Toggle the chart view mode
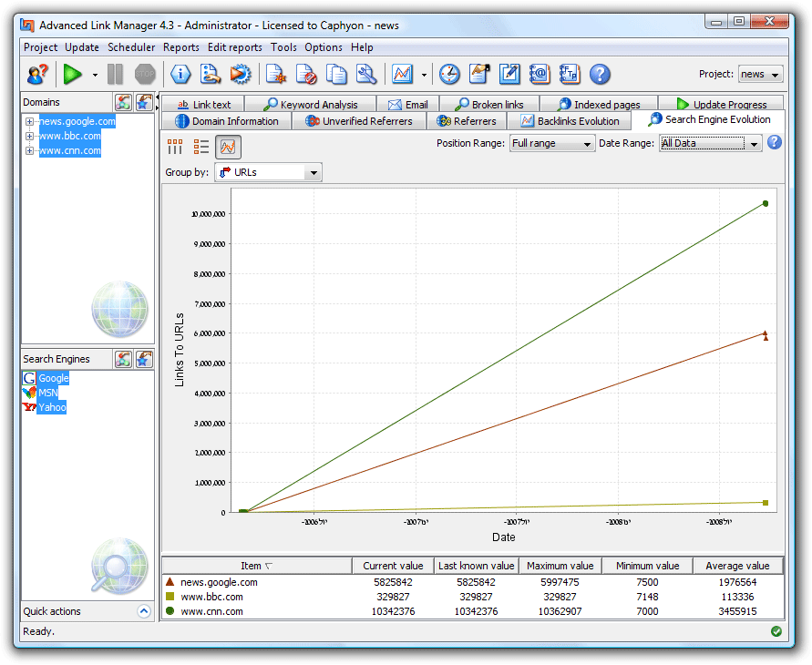812x665 pixels. 228,146
